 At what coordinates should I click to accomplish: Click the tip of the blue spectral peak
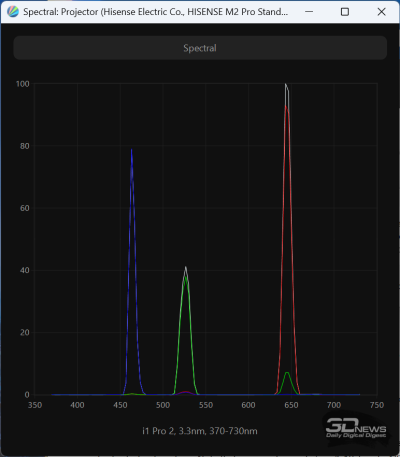click(x=132, y=150)
